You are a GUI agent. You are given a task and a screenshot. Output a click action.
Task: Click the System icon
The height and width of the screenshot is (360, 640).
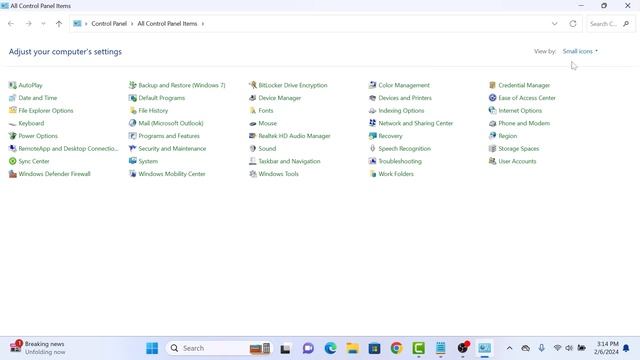[x=133, y=161]
